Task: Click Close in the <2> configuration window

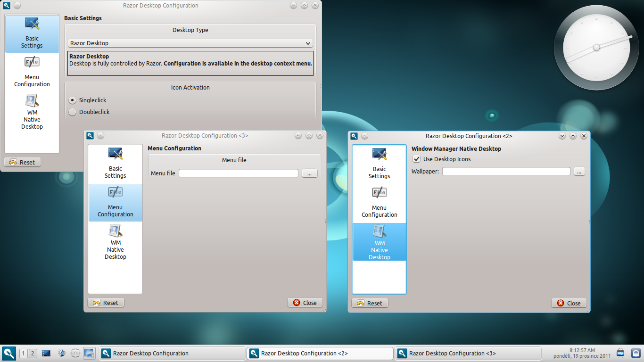Action: point(569,303)
